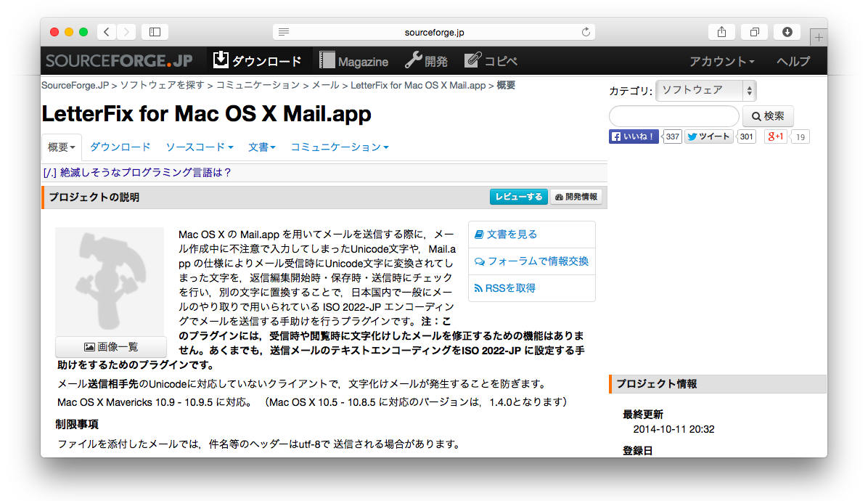Tweet the page with ツイート button
Image resolution: width=868 pixels, height=501 pixels.
pyautogui.click(x=708, y=137)
